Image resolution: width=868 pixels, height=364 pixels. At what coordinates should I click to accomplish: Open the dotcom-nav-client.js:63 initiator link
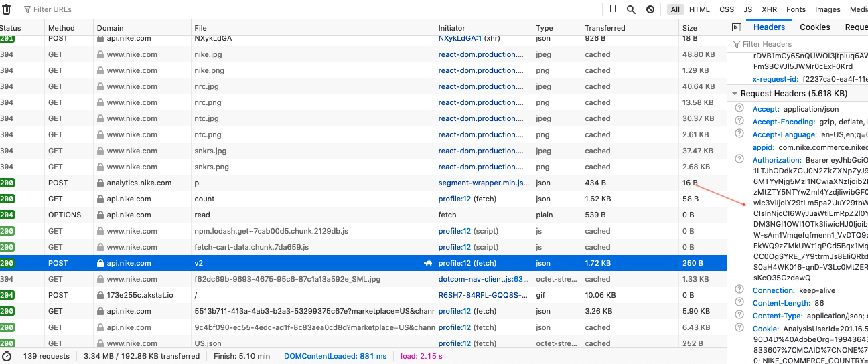[x=484, y=279]
